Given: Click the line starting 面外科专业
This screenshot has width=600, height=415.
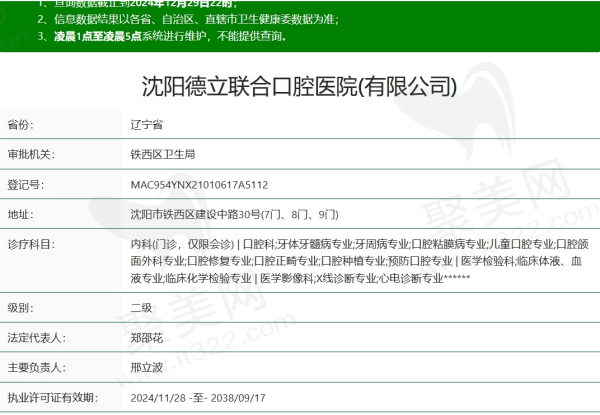Looking at the screenshot, I should (356, 261).
